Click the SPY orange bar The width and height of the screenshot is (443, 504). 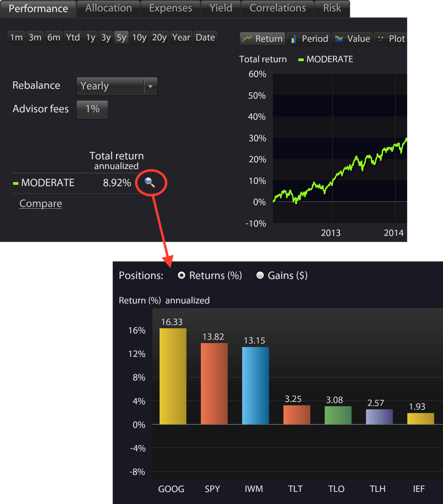click(214, 384)
